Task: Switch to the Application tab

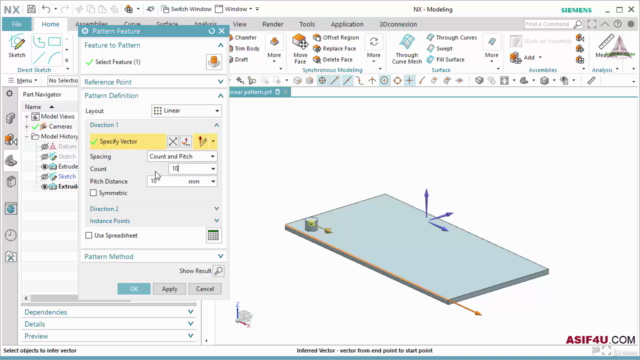Action: click(x=347, y=24)
